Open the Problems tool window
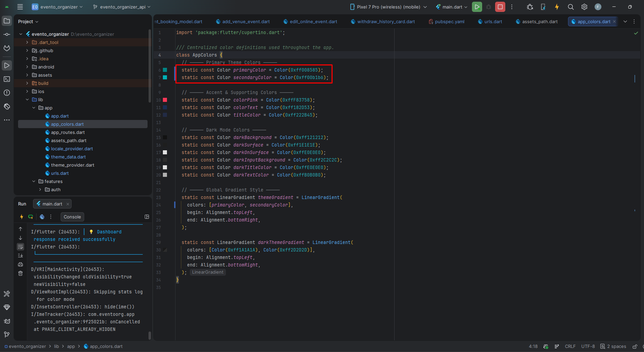Image resolution: width=644 pixels, height=352 pixels. point(7,93)
